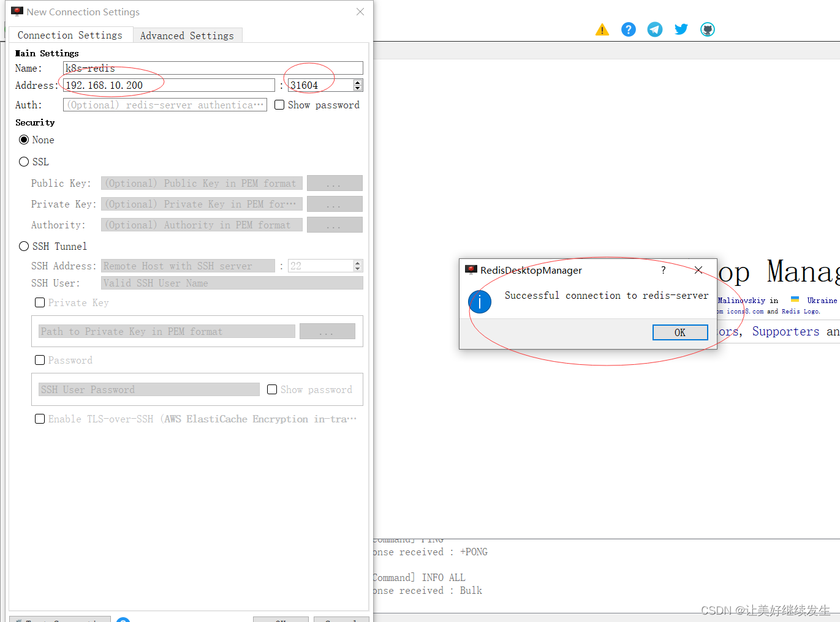
Task: Click the port field showing 31604
Action: [321, 85]
